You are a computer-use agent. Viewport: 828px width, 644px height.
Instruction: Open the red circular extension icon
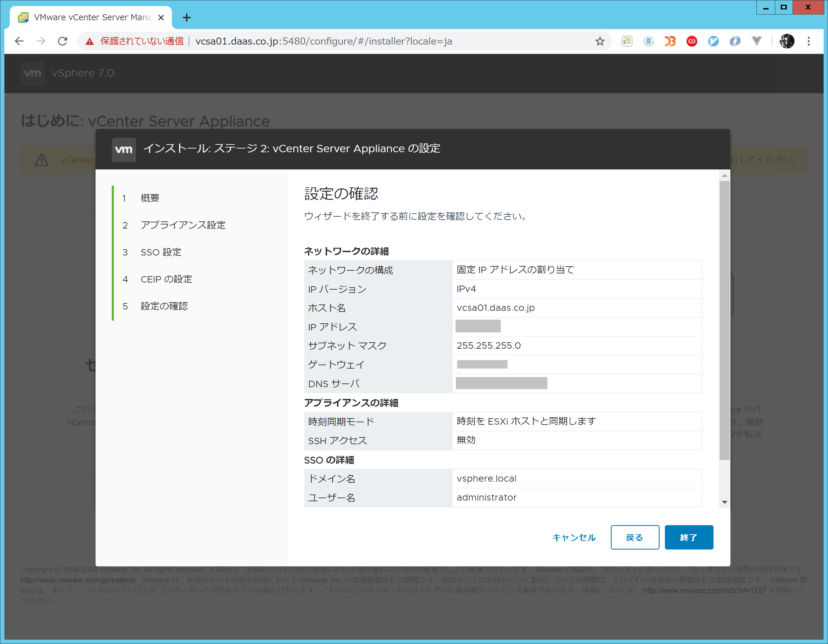point(692,41)
